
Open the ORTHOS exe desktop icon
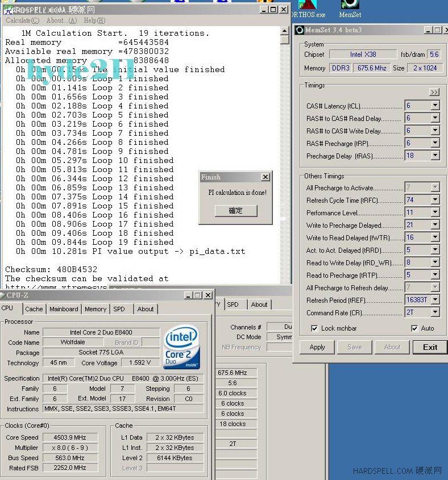tap(308, 6)
